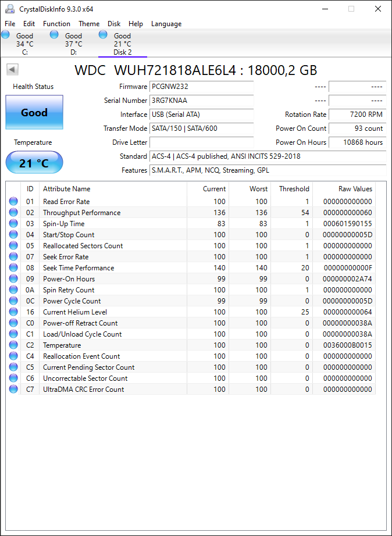The image size is (392, 536).
Task: Click the Throughput Performance threshold value 54
Action: click(305, 212)
